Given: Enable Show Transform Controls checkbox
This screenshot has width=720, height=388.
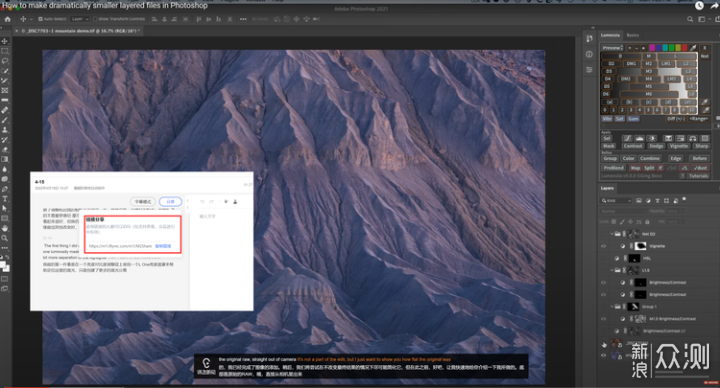Looking at the screenshot, I should coord(95,19).
